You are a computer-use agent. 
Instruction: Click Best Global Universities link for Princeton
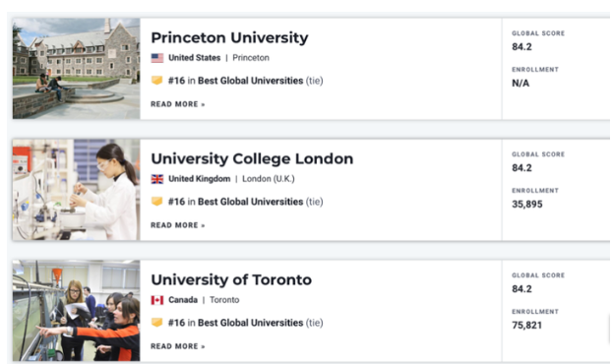tap(250, 81)
